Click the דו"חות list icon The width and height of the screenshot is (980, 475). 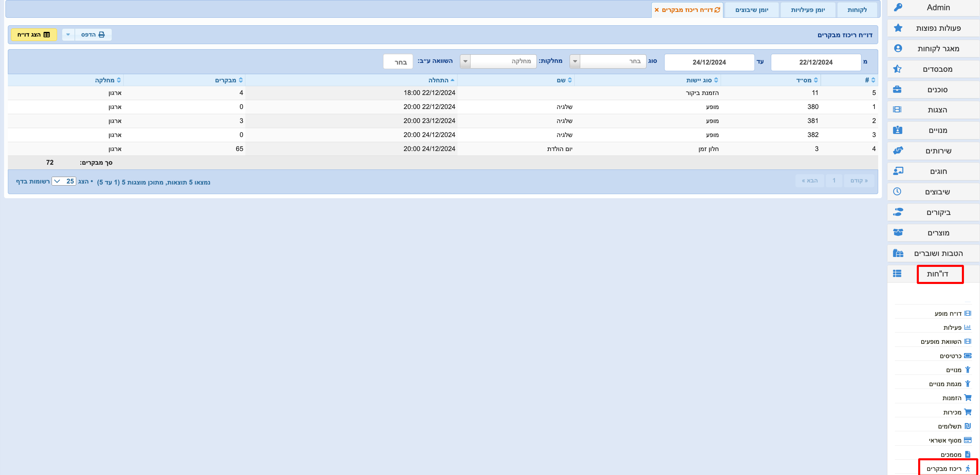(x=897, y=274)
